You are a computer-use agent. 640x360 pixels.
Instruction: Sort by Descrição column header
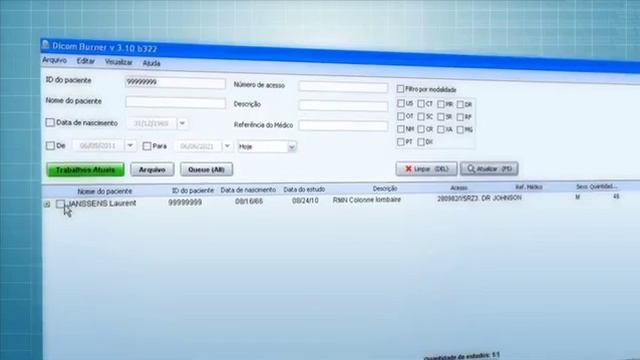(385, 189)
